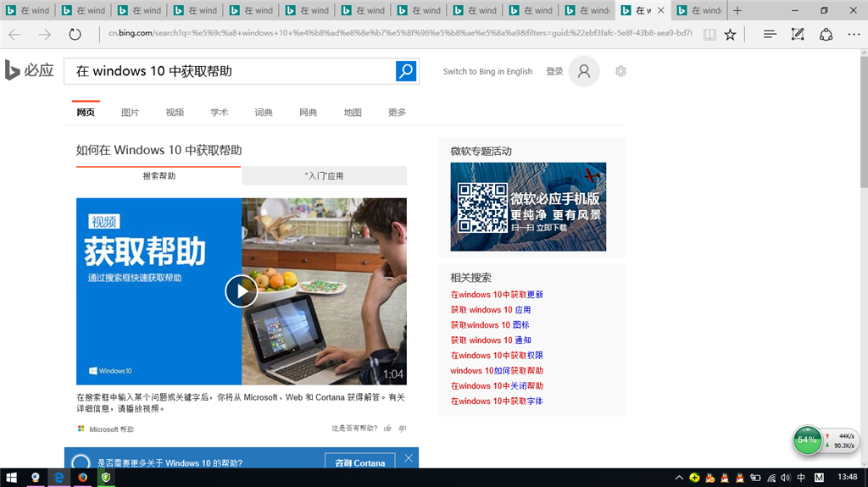The width and height of the screenshot is (868, 487).
Task: Click the thumbs down feedback icon
Action: [403, 428]
